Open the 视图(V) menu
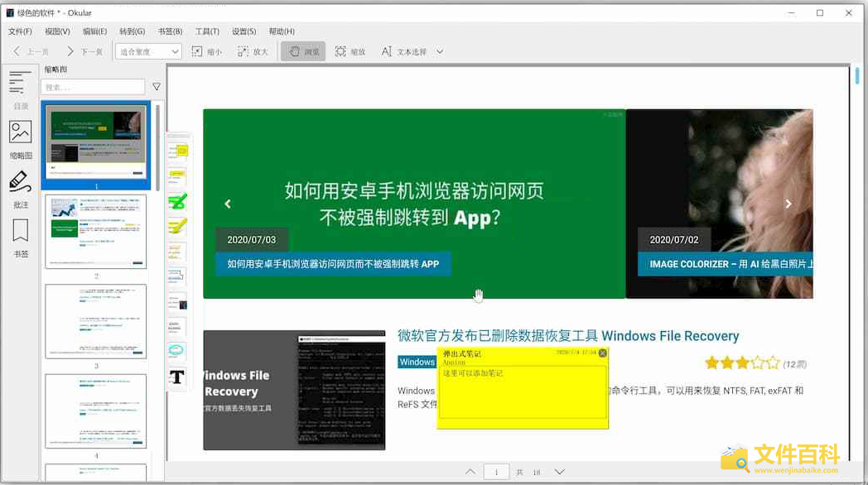The height and width of the screenshot is (485, 868). click(x=57, y=31)
